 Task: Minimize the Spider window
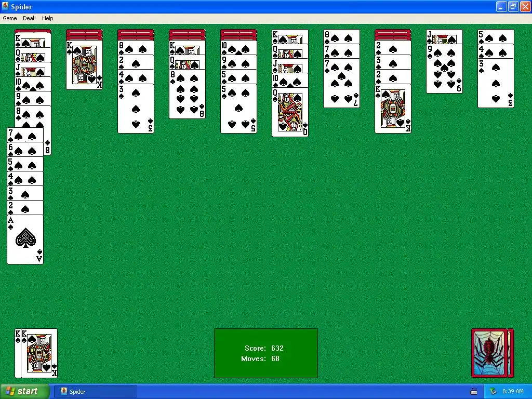[x=501, y=6]
